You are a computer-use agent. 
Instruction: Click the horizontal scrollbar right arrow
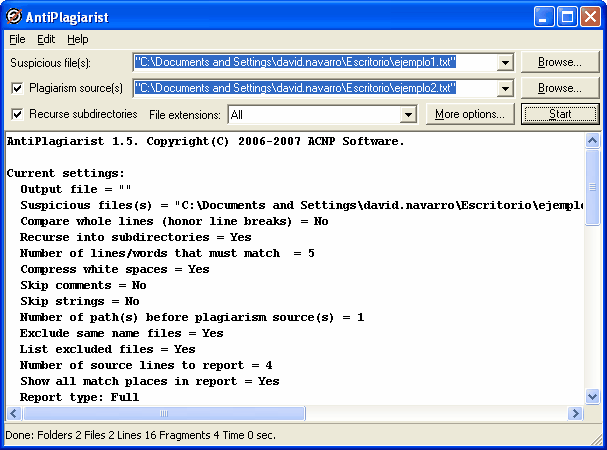[575, 413]
